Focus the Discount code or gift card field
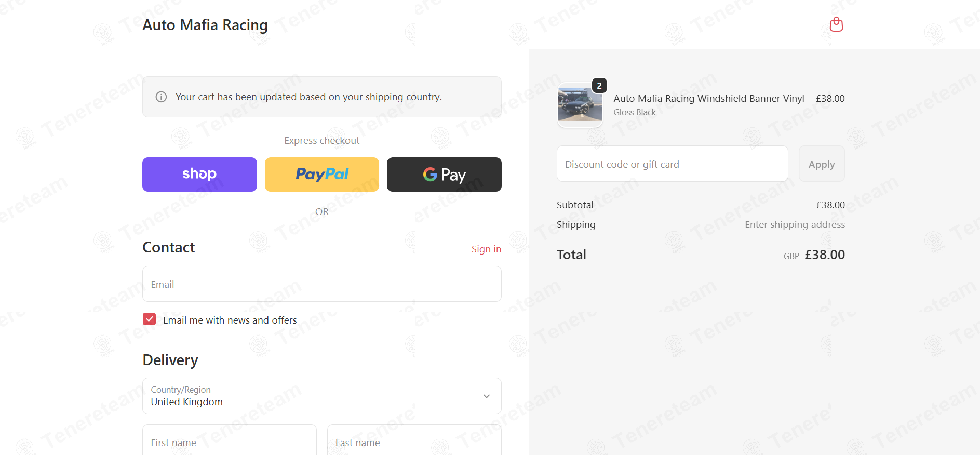This screenshot has width=980, height=455. point(673,164)
